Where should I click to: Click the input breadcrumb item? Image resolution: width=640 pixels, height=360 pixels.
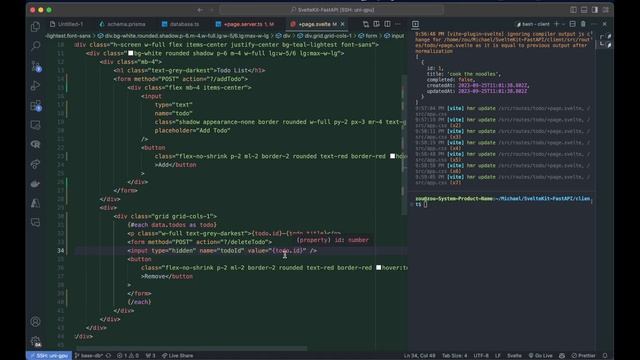pyautogui.click(x=394, y=36)
